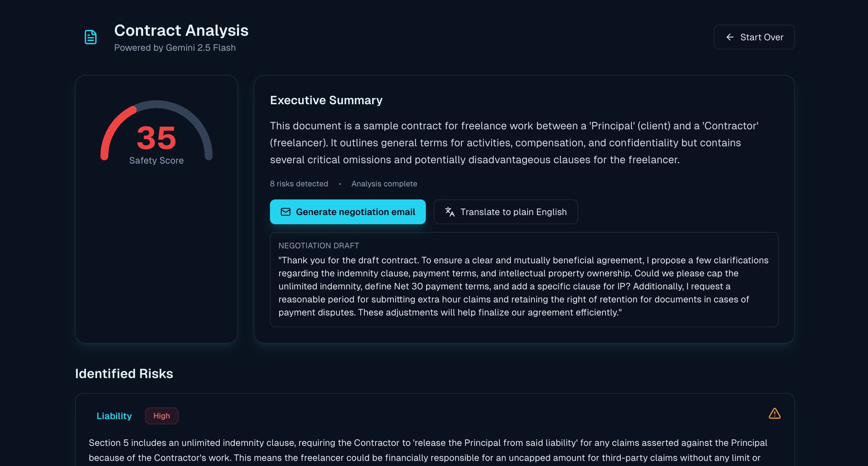The image size is (868, 466).
Task: Click the translate icon beside plain English
Action: tap(450, 212)
